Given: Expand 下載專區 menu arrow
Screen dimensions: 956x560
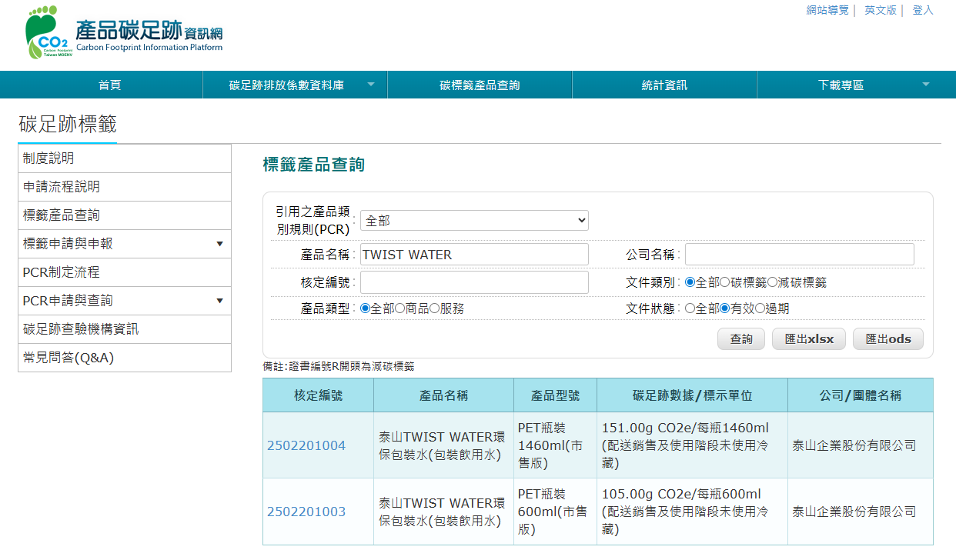Looking at the screenshot, I should tap(925, 85).
